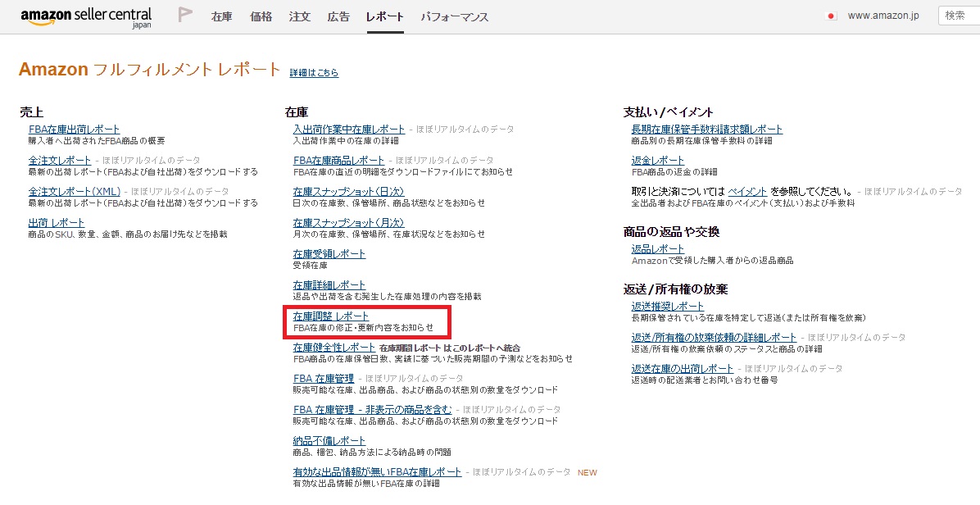The image size is (980, 505).
Task: Click the description 商品のSKU、数量、金額、商品のお届け先などを掲載
Action: click(128, 234)
